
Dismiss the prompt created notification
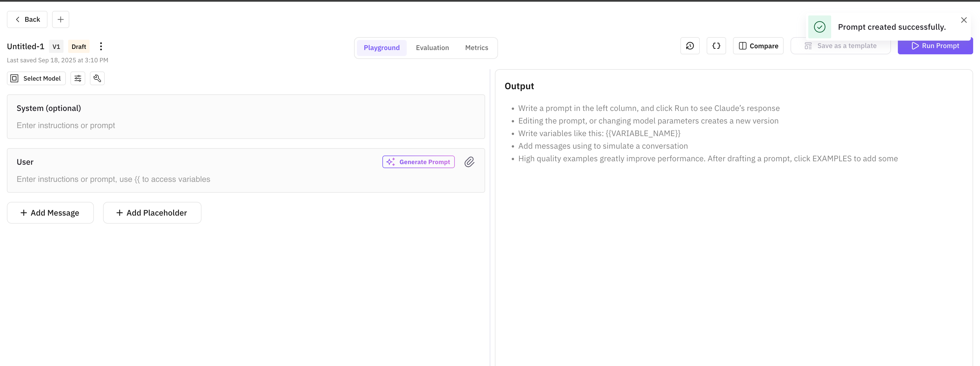[x=964, y=20]
